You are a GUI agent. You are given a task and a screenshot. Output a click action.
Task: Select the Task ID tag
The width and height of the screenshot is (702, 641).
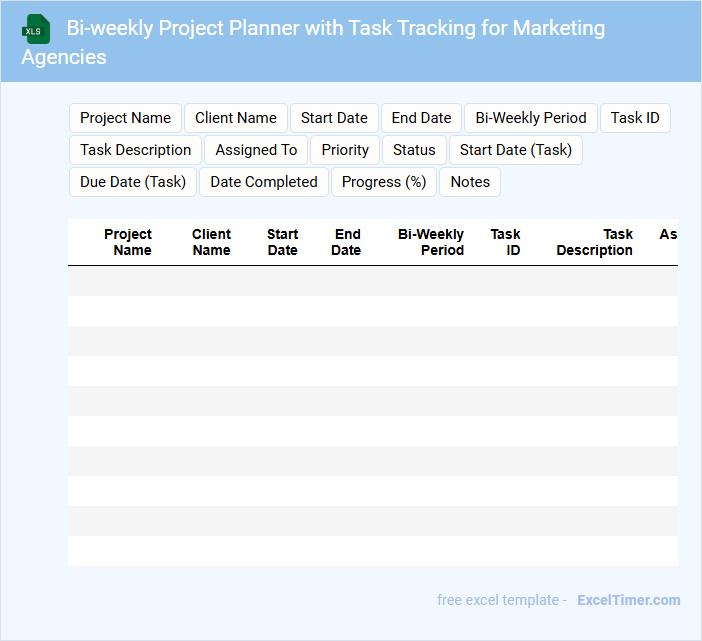635,118
